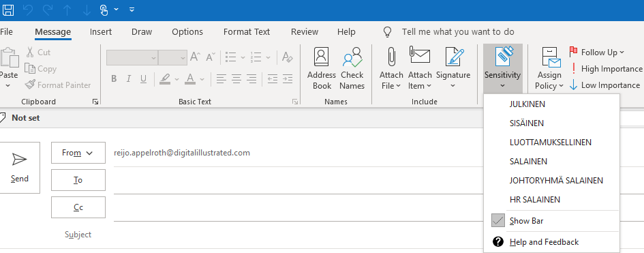The image size is (644, 253).
Task: Open the font size combo box
Action: point(172,58)
